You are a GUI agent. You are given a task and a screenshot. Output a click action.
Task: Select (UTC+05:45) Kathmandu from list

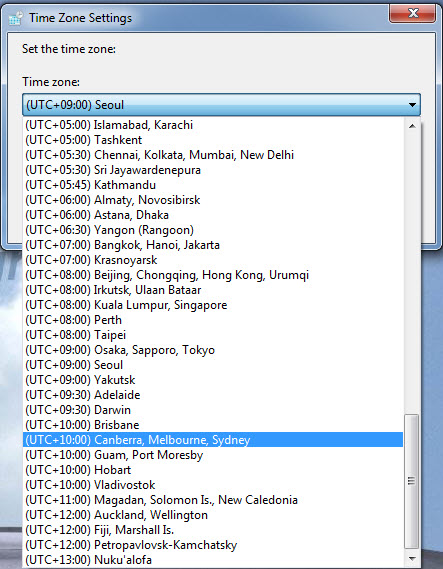click(x=213, y=185)
